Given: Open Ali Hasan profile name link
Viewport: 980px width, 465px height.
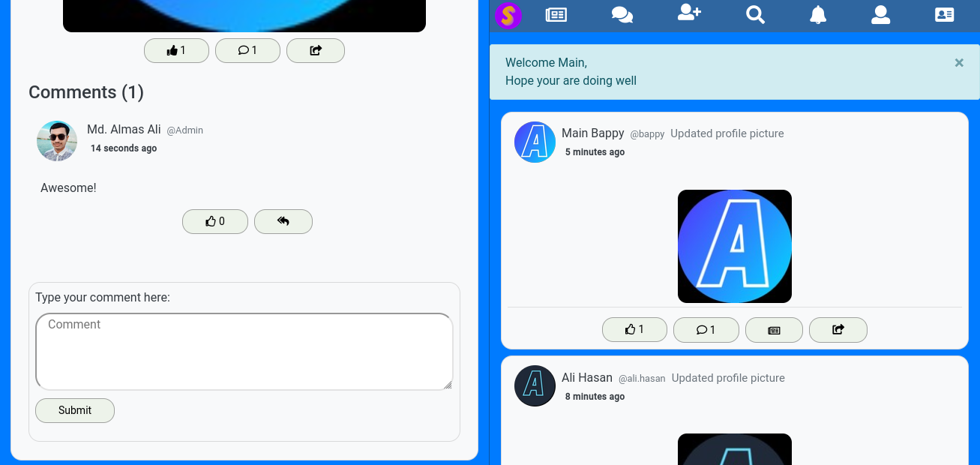Looking at the screenshot, I should coord(587,377).
